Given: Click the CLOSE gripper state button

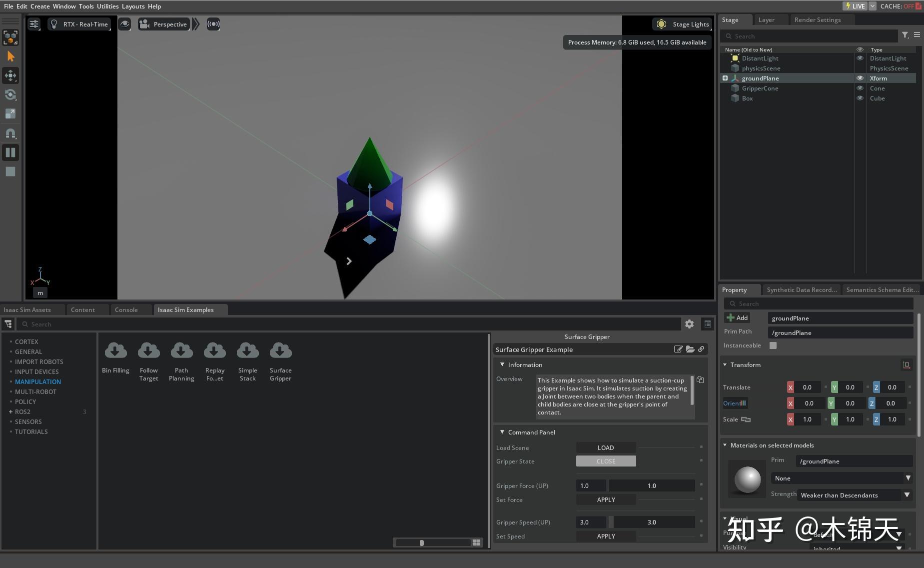Looking at the screenshot, I should 605,461.
